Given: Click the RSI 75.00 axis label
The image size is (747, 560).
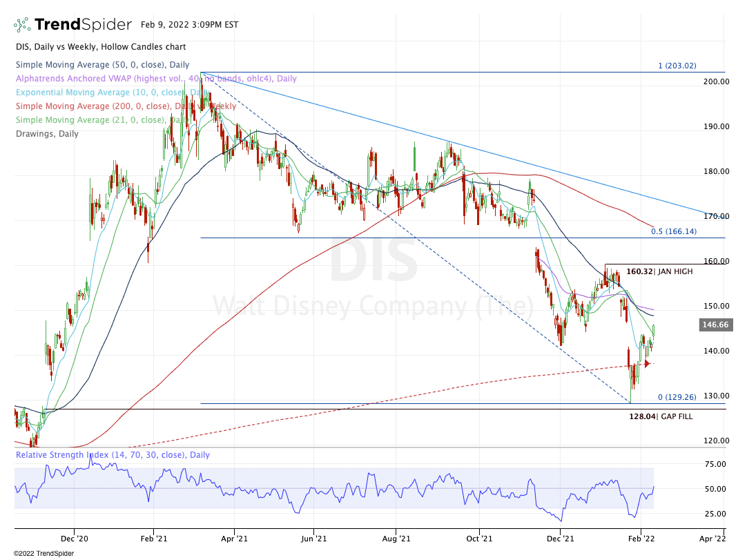Looking at the screenshot, I should (715, 464).
